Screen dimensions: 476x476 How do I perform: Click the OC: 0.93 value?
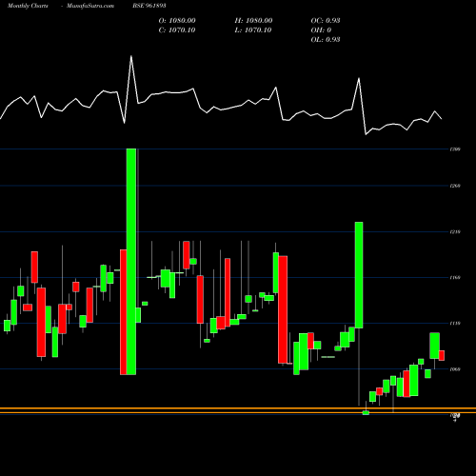coord(326,21)
